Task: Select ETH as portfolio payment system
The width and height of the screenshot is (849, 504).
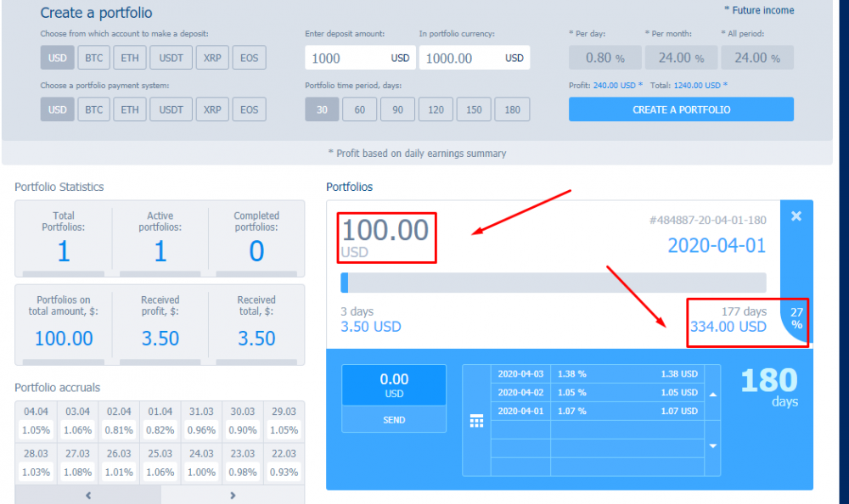Action: click(129, 109)
